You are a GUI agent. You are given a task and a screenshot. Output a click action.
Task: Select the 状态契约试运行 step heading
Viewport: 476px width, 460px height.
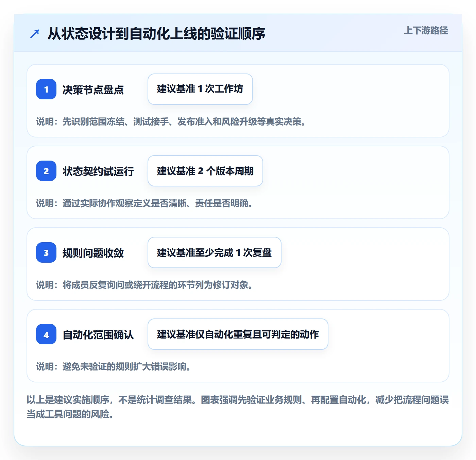tap(98, 171)
